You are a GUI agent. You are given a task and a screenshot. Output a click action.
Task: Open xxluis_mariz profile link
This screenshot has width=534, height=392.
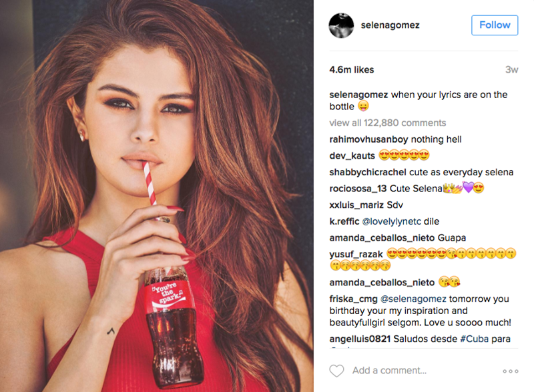click(356, 205)
